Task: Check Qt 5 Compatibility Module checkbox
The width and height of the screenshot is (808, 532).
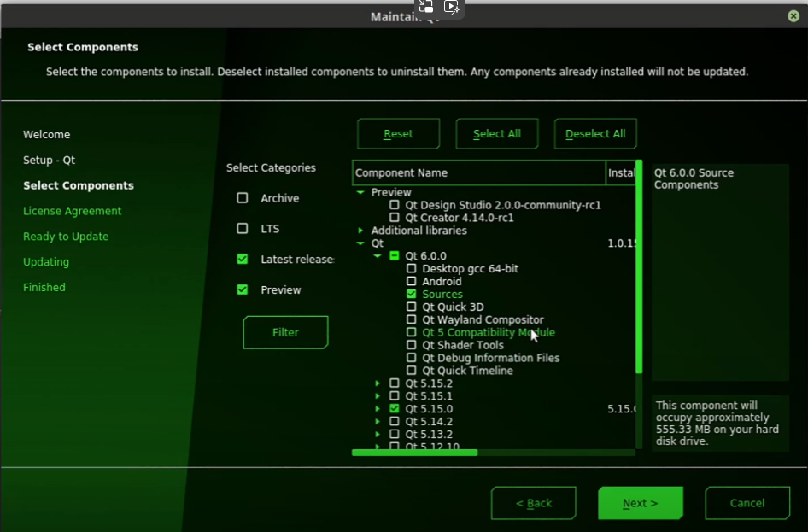Action: pos(411,332)
